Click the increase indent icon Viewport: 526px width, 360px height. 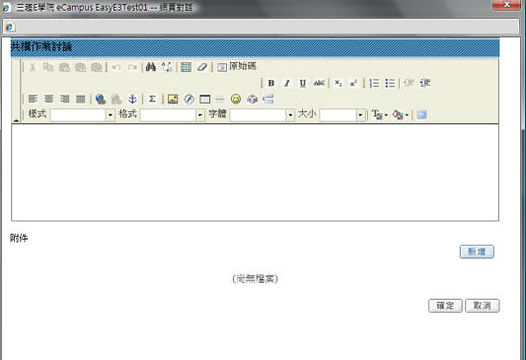[425, 83]
